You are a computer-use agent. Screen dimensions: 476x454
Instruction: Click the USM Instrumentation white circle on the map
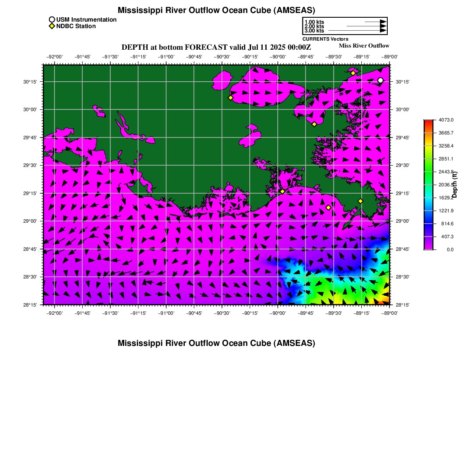(x=380, y=80)
